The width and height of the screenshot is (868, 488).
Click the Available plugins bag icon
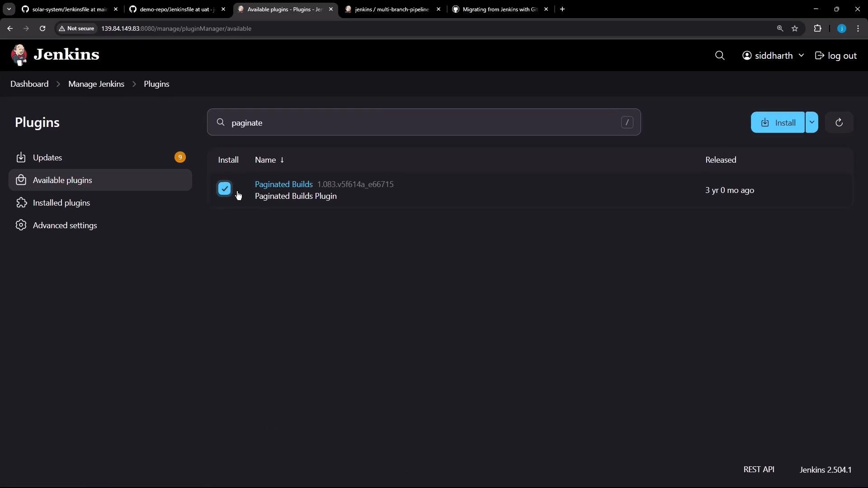tap(21, 180)
